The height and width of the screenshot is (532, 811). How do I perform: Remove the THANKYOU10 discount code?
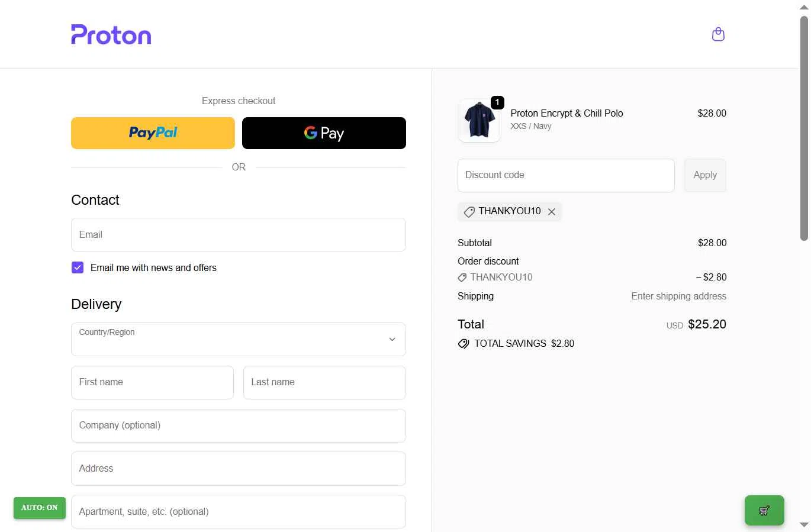click(552, 212)
